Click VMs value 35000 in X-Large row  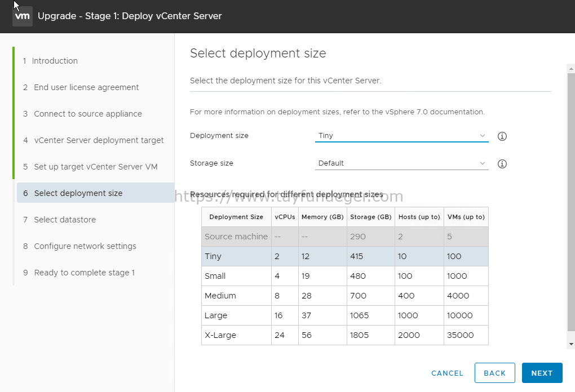[x=461, y=335]
